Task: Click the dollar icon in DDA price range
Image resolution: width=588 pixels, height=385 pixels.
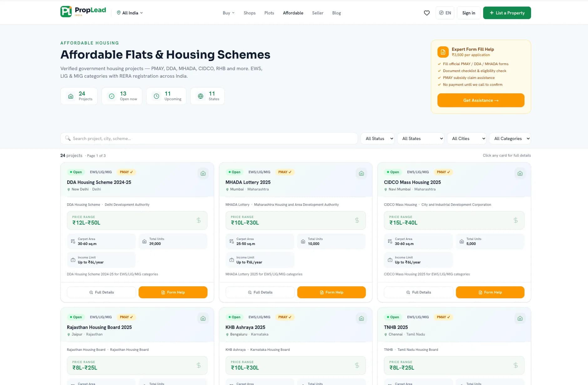Action: click(x=199, y=220)
